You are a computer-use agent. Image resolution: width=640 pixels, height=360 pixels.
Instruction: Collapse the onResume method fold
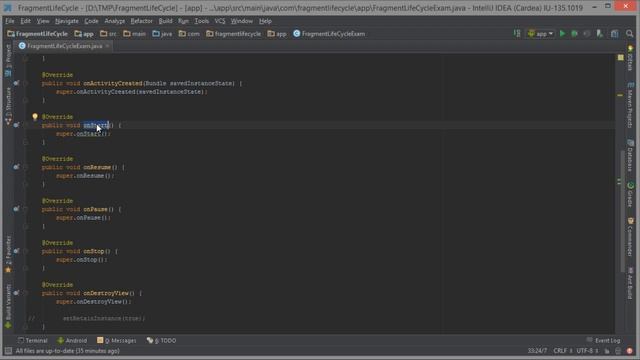click(25, 167)
